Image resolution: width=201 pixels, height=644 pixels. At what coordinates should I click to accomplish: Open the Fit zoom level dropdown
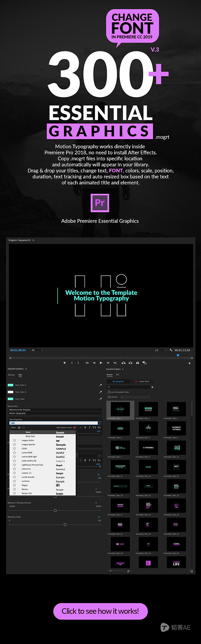pos(37,350)
